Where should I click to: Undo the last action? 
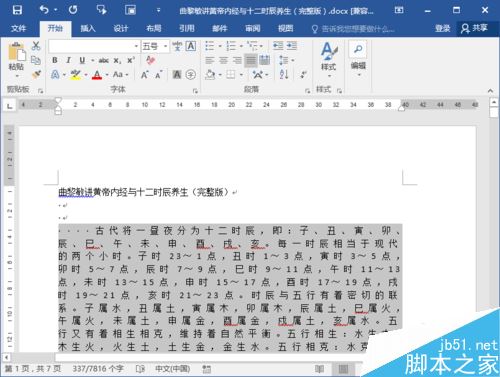tap(45, 10)
